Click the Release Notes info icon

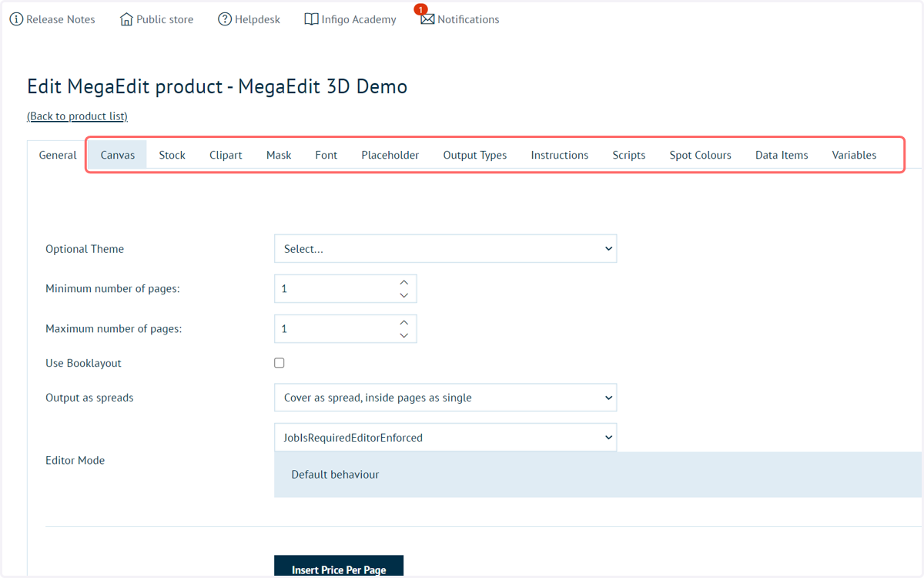[16, 19]
